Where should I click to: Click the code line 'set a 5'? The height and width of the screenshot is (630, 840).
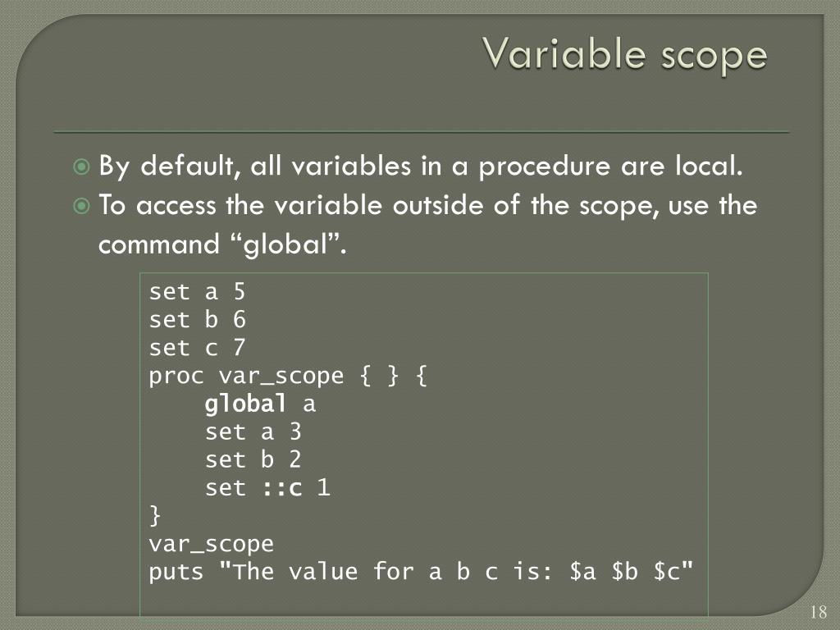pos(197,292)
